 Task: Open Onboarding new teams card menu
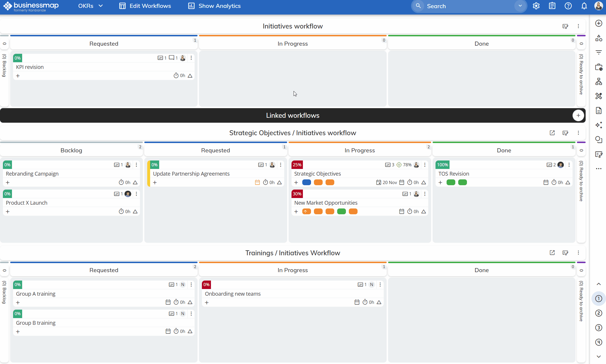[x=380, y=285]
